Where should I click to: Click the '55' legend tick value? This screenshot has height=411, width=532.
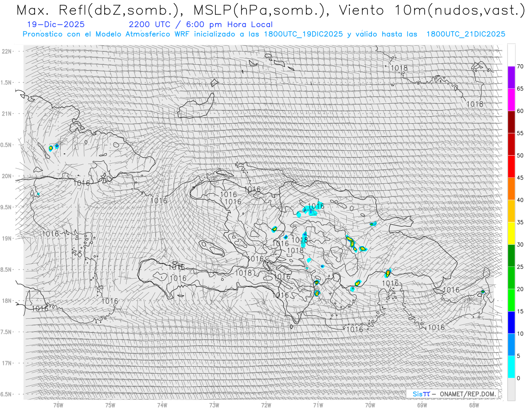coord(520,133)
